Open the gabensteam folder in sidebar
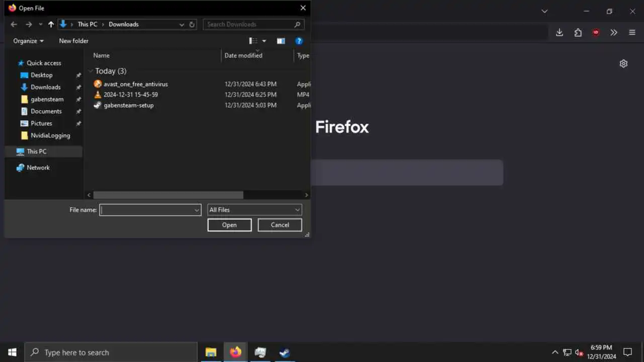Image resolution: width=644 pixels, height=362 pixels. [x=47, y=99]
